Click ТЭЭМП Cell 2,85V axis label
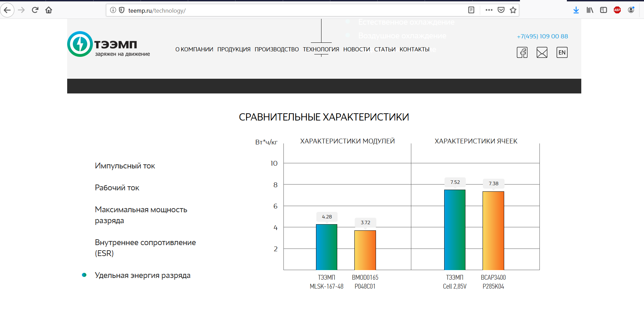Image resolution: width=644 pixels, height=330 pixels. 454,282
